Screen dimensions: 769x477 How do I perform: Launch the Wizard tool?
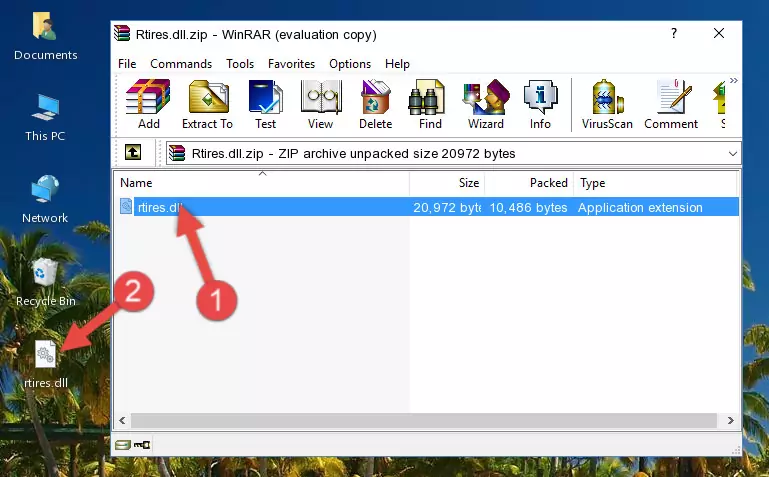pos(486,104)
